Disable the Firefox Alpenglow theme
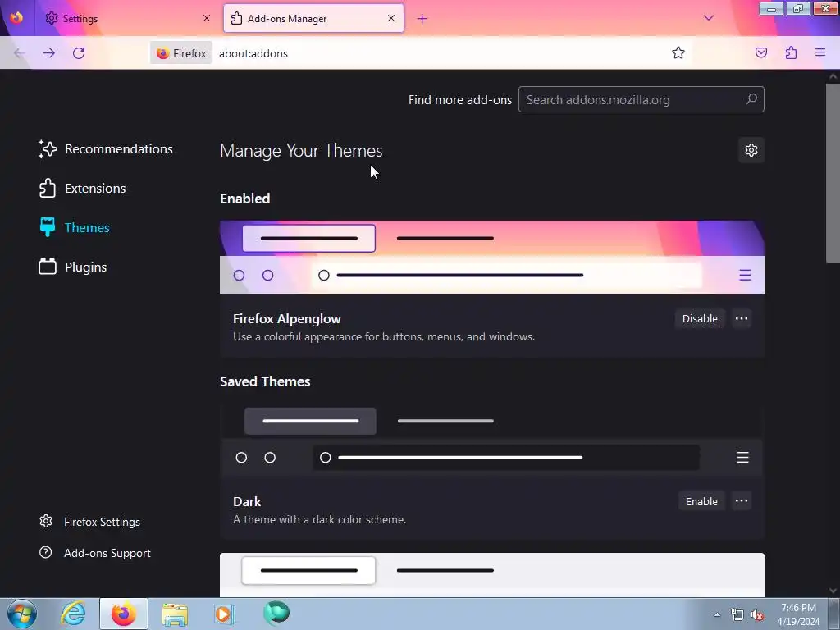 click(x=700, y=319)
